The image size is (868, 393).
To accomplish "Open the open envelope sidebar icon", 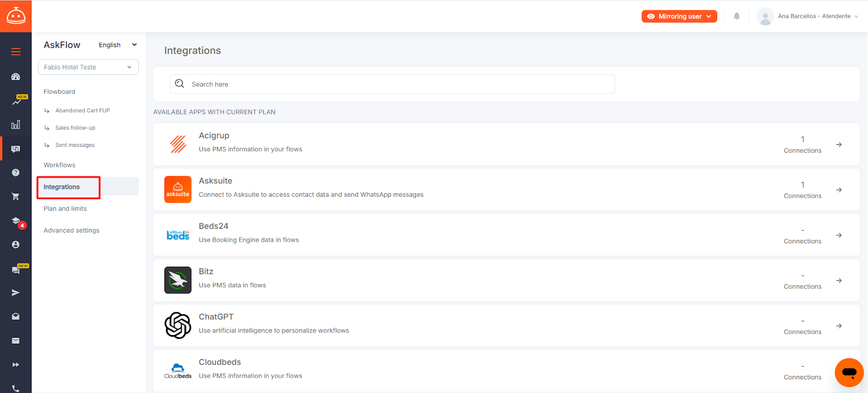I will pos(16,316).
